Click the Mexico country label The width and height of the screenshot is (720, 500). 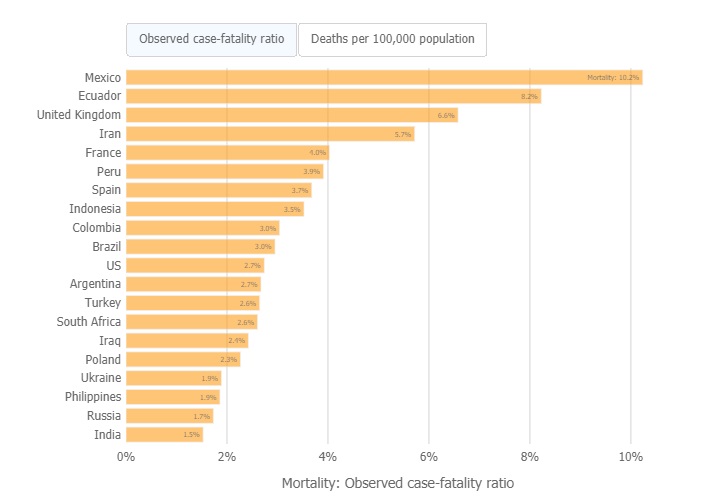[x=103, y=77]
